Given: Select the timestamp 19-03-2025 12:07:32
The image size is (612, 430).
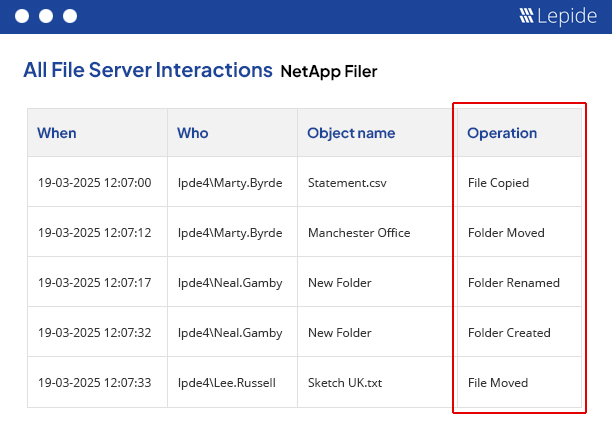Looking at the screenshot, I should coord(94,332).
